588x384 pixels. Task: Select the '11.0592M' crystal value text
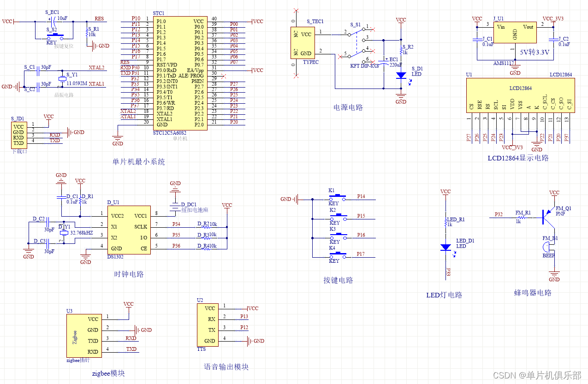pyautogui.click(x=77, y=84)
